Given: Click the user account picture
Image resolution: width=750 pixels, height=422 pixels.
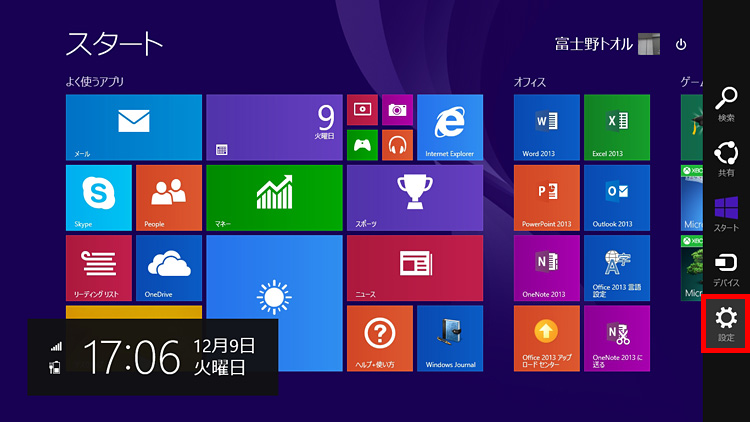Looking at the screenshot, I should click(649, 44).
